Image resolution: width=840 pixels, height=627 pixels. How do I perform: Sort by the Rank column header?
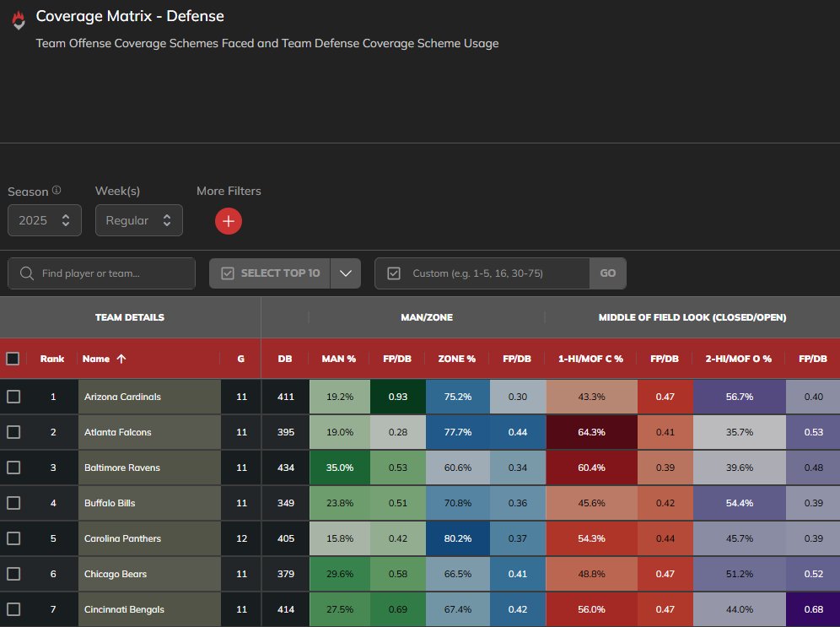click(x=52, y=359)
